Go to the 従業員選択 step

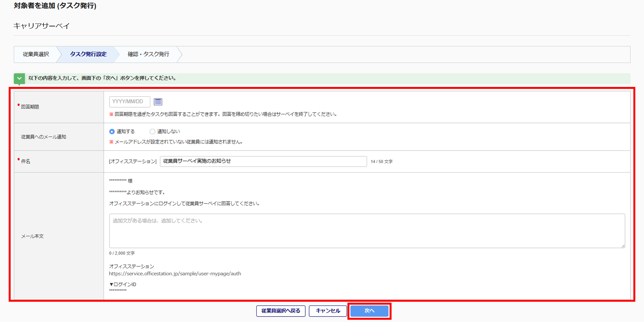coord(36,54)
